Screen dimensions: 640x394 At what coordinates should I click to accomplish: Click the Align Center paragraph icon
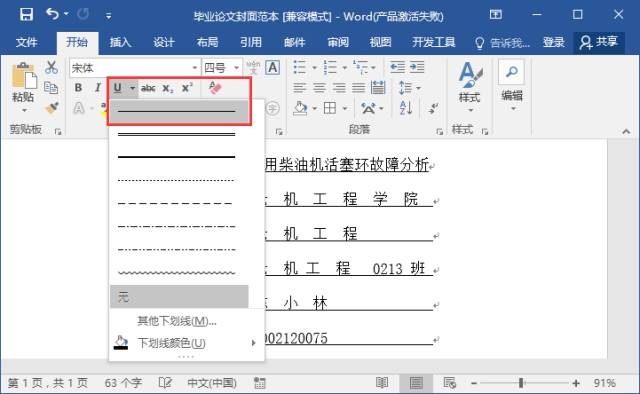319,87
